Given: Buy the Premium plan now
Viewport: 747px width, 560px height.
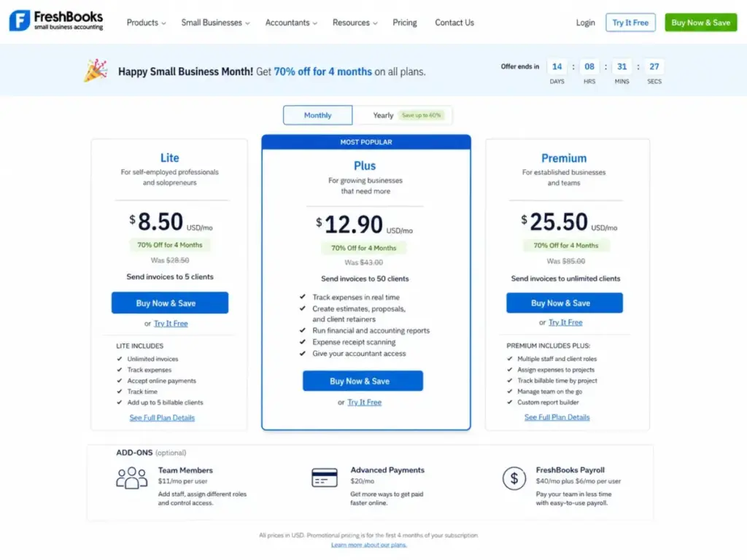Looking at the screenshot, I should tap(564, 303).
